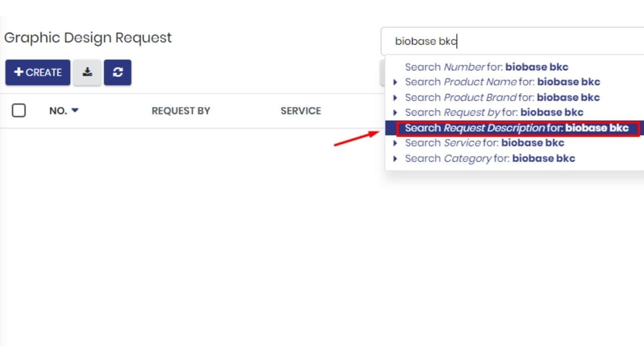Screen dimensions: 644x362
Task: Expand the Product Brand search option arrow
Action: (395, 98)
